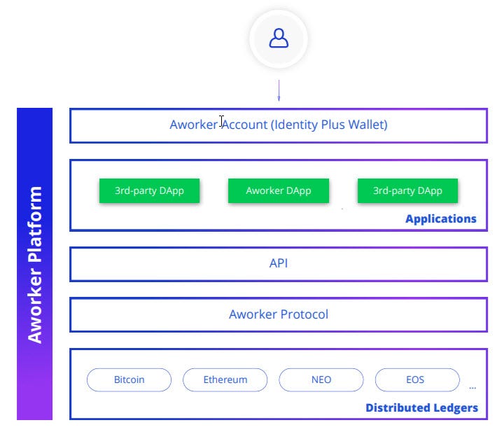Click the left 3rd-party DApp button
The image size is (504, 432).
click(x=149, y=190)
